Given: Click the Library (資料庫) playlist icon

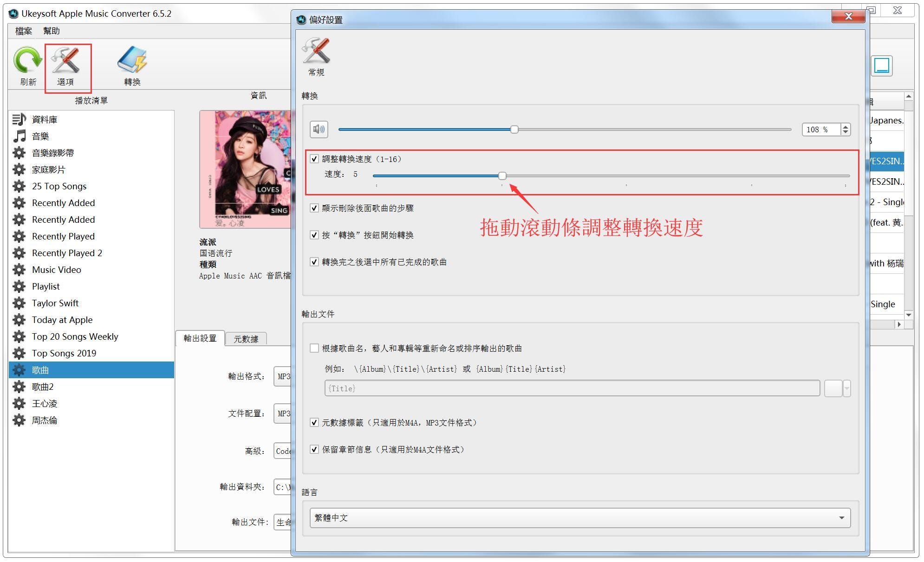Looking at the screenshot, I should [x=19, y=119].
